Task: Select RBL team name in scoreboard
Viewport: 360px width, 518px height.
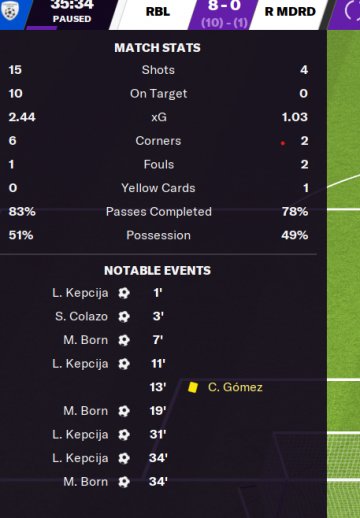Action: [158, 12]
